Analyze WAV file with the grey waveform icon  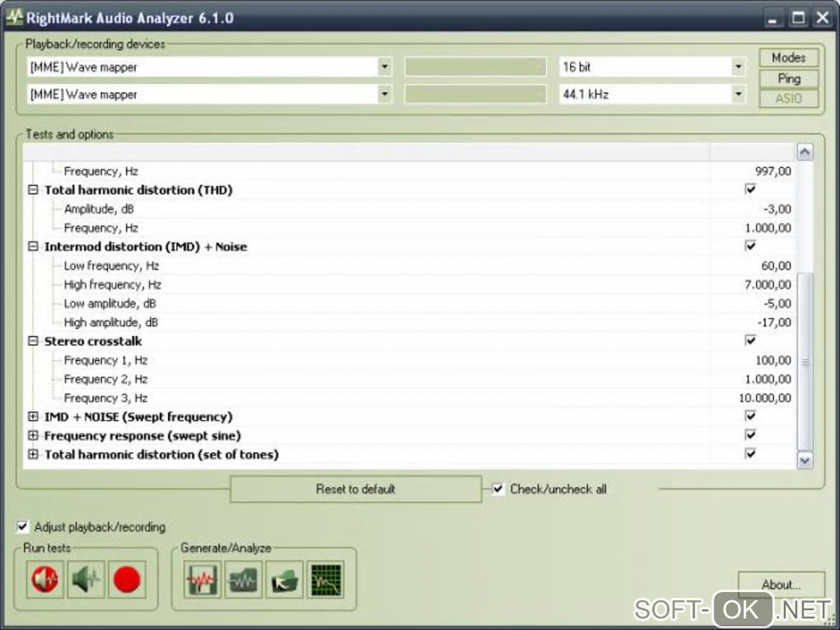[243, 579]
